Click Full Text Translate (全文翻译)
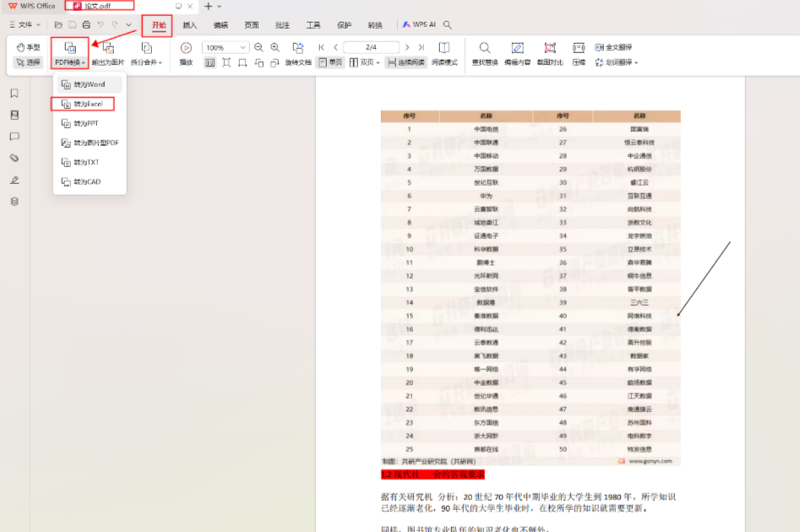Viewport: 800px width, 532px height. tap(613, 47)
